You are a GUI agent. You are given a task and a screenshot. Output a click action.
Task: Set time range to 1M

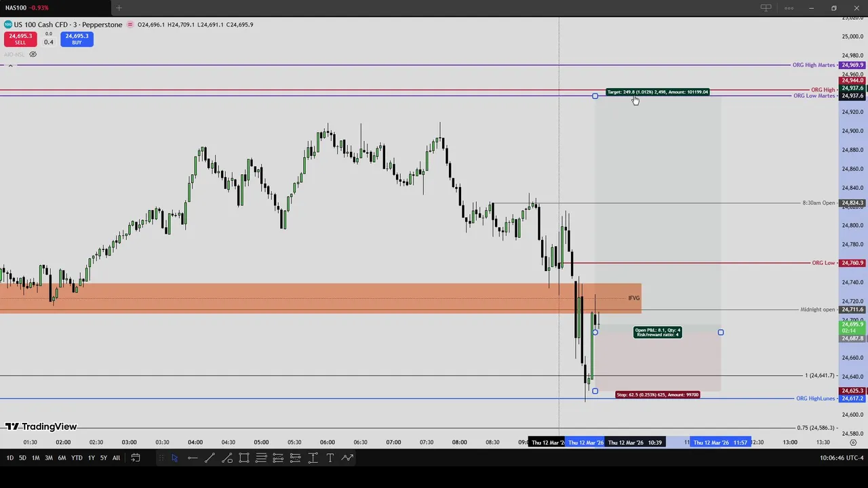[x=35, y=458]
